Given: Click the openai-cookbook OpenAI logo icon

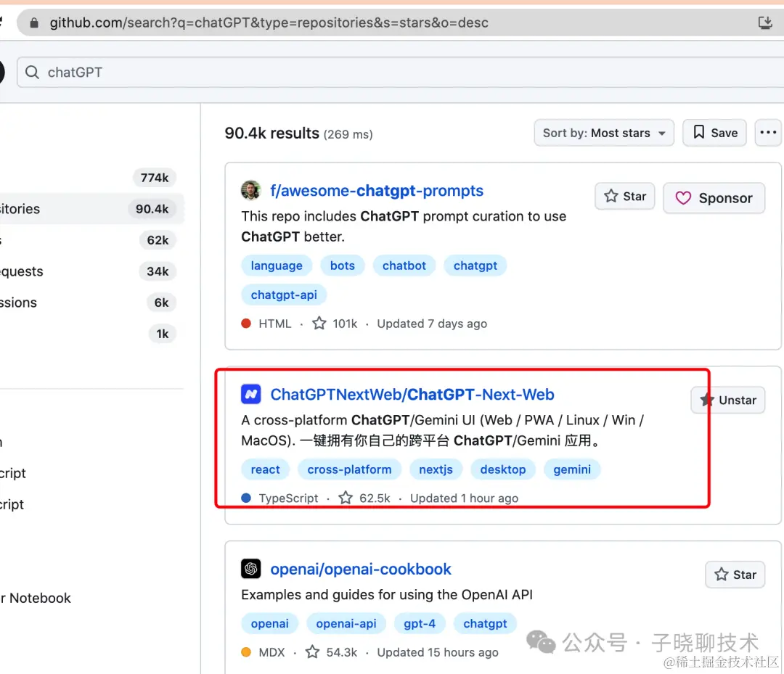Looking at the screenshot, I should pos(251,569).
